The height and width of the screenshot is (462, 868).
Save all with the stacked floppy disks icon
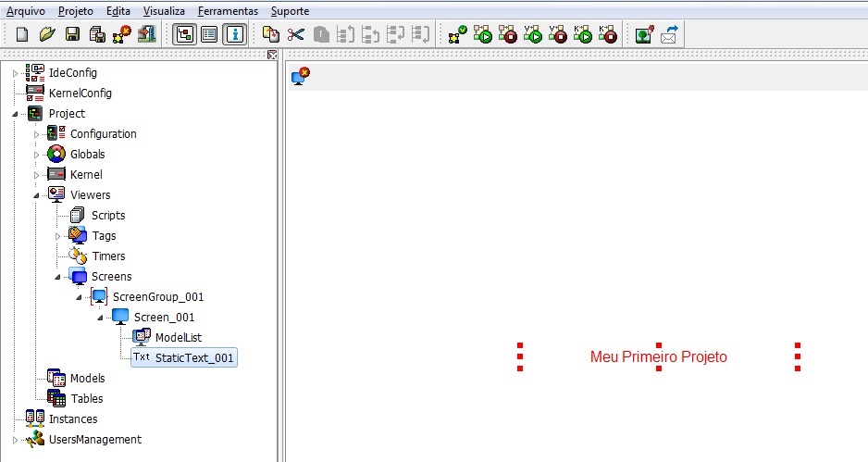[97, 34]
